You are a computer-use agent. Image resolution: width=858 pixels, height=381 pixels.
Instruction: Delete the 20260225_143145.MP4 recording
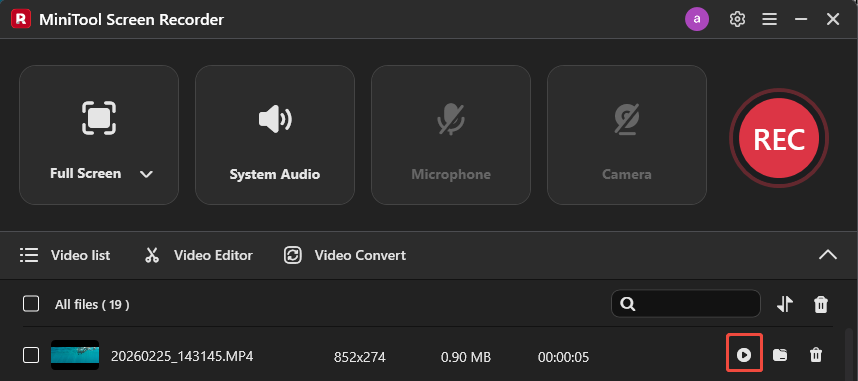(815, 355)
